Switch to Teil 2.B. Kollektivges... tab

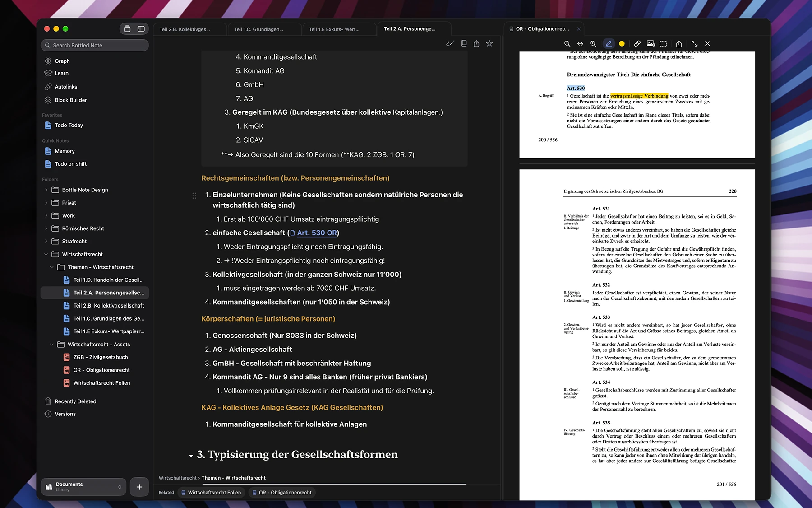[189, 29]
